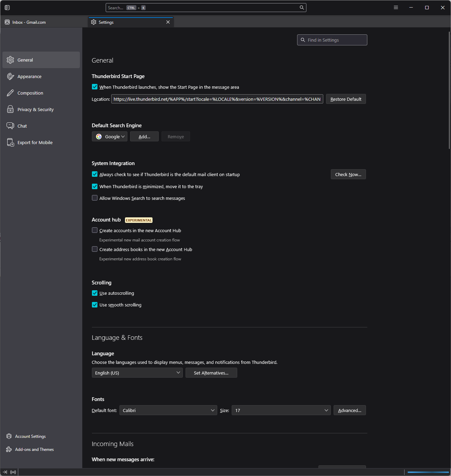Click the Composition pencil icon

click(10, 93)
